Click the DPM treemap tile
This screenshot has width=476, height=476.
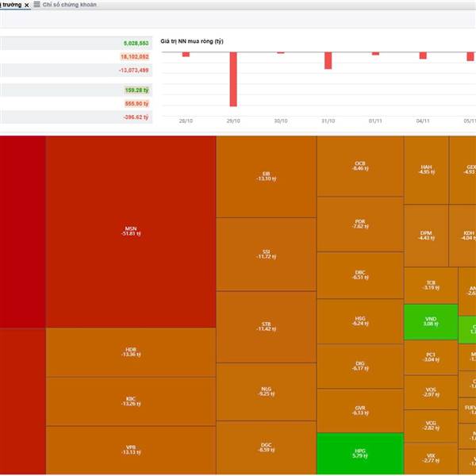pyautogui.click(x=426, y=236)
